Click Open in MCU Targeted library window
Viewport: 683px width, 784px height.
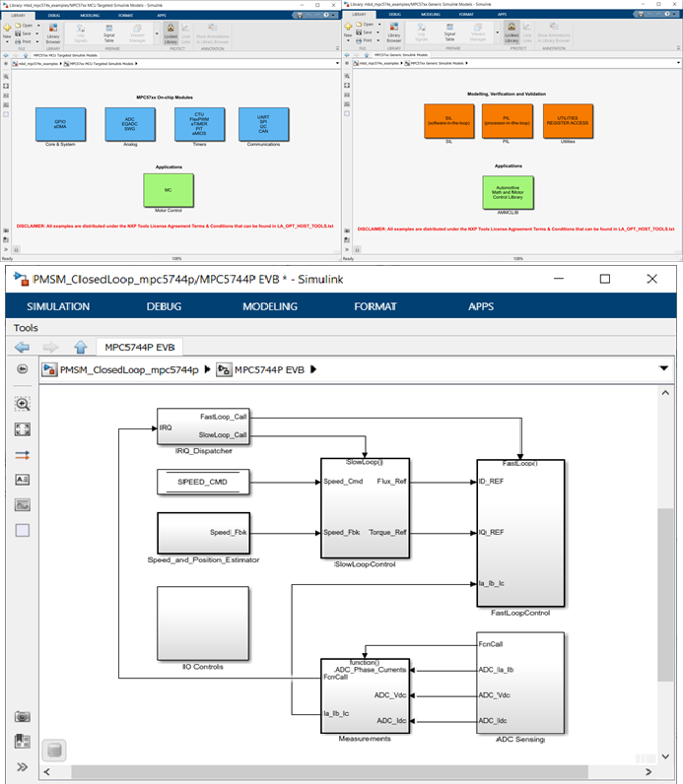point(24,26)
